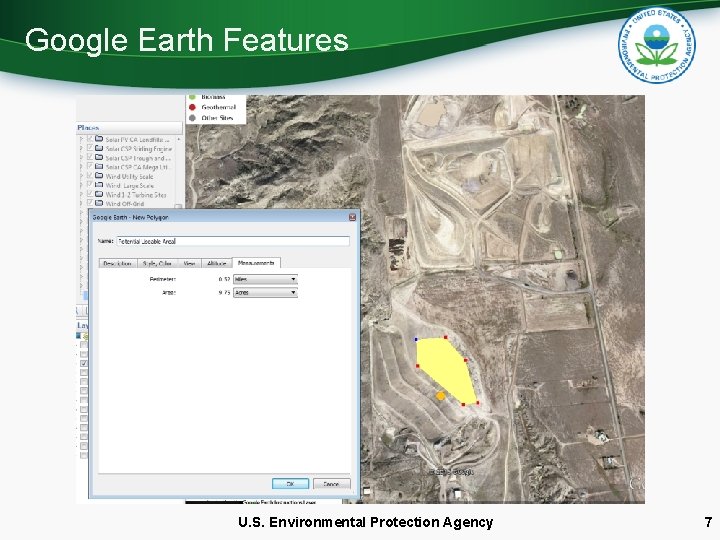Expand the Wind Utility Scale folder
The width and height of the screenshot is (720, 540).
[x=81, y=175]
